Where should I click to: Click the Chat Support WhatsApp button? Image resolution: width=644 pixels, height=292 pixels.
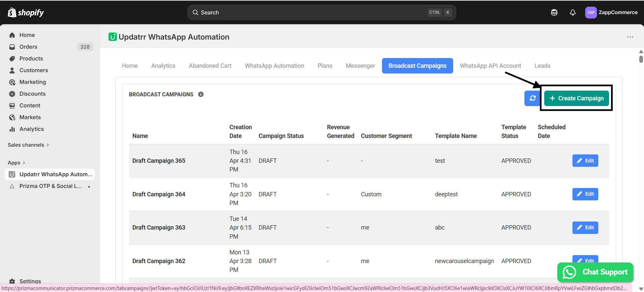click(595, 272)
